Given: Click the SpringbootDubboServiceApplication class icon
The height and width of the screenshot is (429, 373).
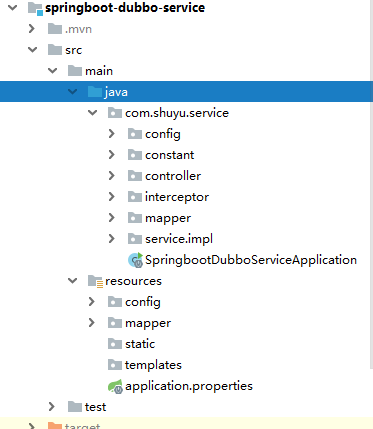Looking at the screenshot, I should (136, 260).
